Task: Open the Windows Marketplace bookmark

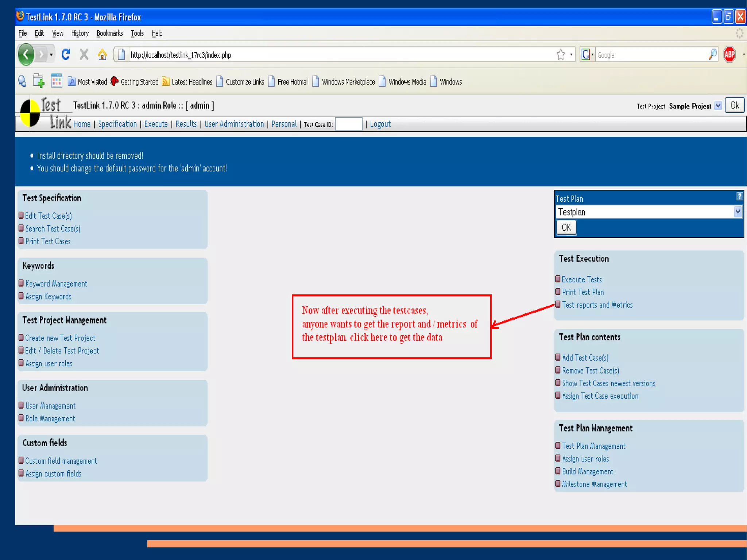Action: pyautogui.click(x=344, y=82)
